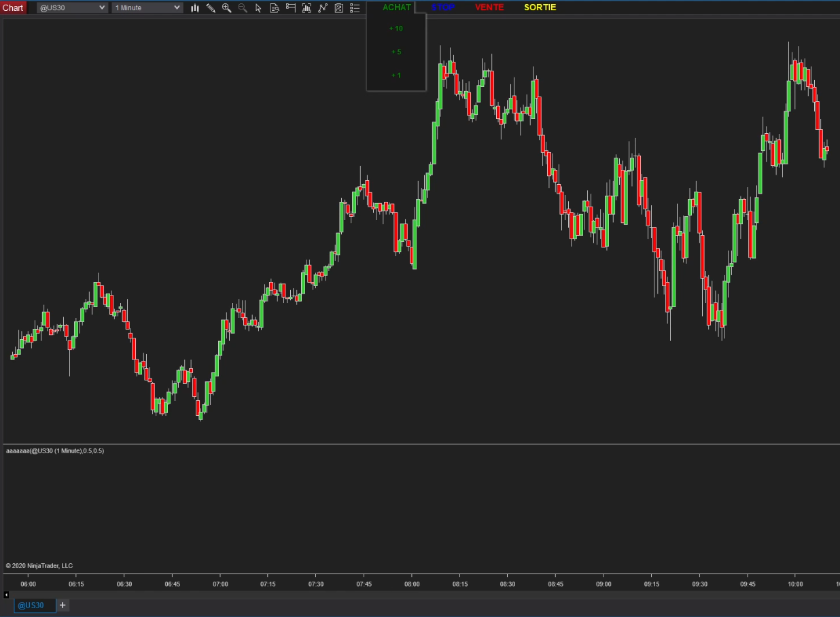This screenshot has height=617, width=840.
Task: Open the STOP menu
Action: [443, 7]
